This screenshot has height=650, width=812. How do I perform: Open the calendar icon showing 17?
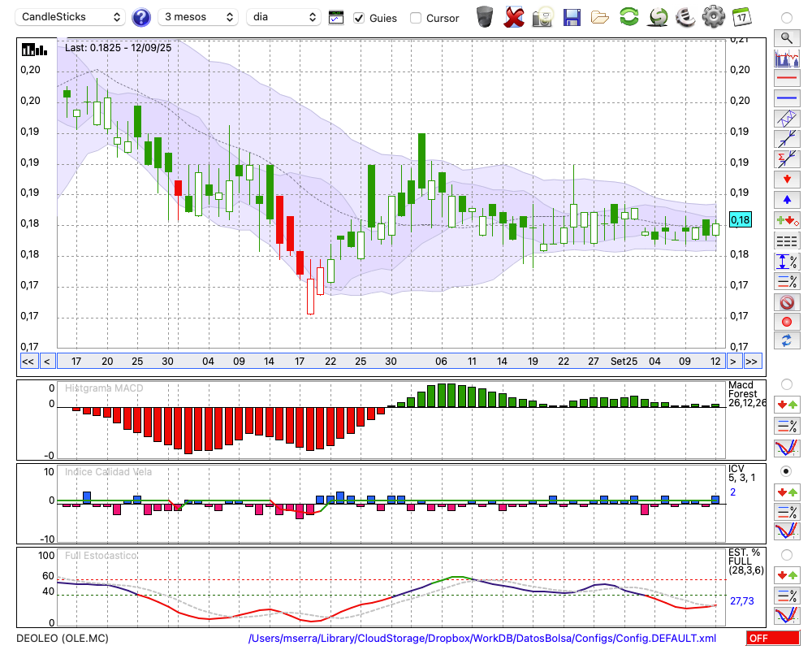tap(741, 17)
